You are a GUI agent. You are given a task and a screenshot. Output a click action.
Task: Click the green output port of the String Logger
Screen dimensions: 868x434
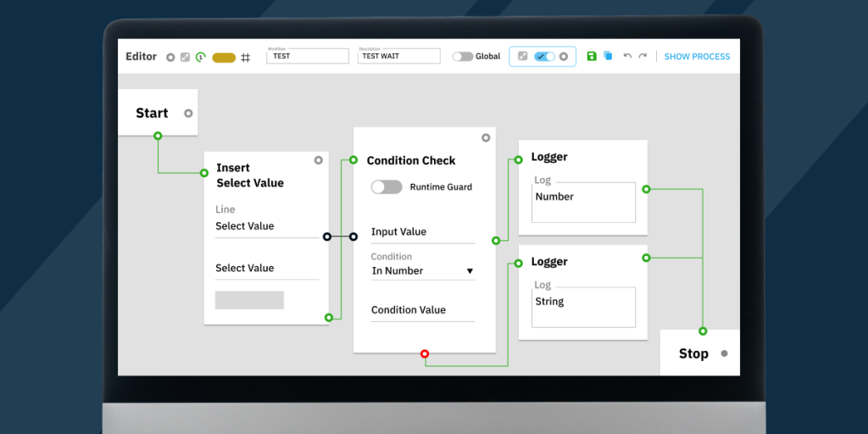[x=645, y=258]
